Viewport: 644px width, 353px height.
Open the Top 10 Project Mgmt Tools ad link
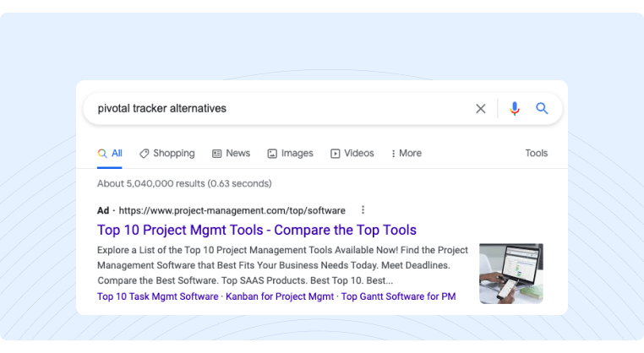(x=257, y=230)
